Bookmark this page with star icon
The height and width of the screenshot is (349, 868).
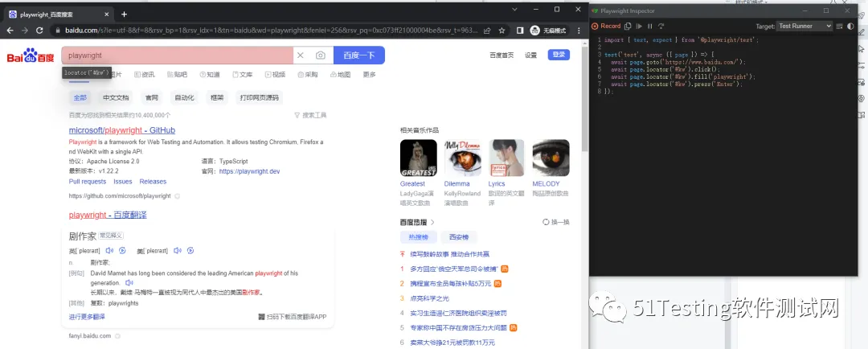(502, 31)
